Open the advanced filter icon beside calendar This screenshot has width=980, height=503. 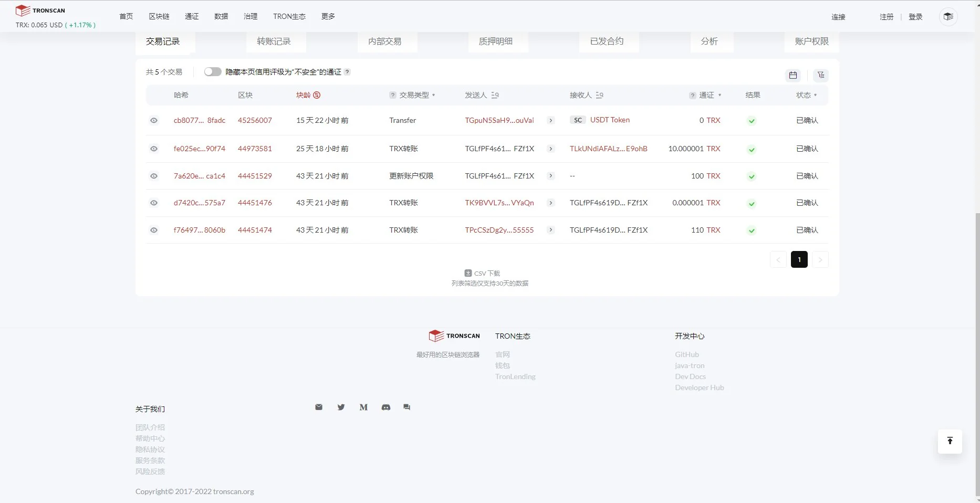tap(820, 76)
